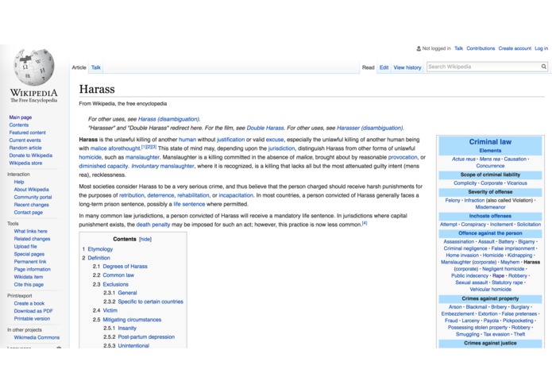
Task: Switch to the Talk tab
Action: point(96,67)
